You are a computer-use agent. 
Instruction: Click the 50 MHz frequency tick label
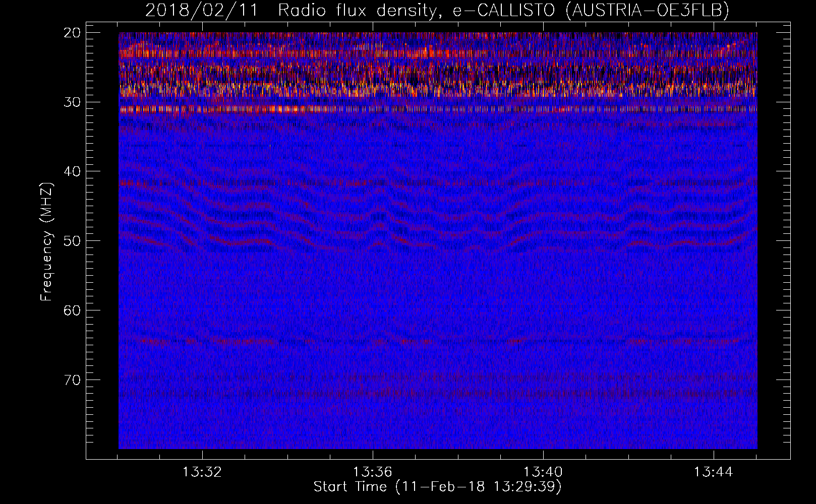(x=73, y=241)
